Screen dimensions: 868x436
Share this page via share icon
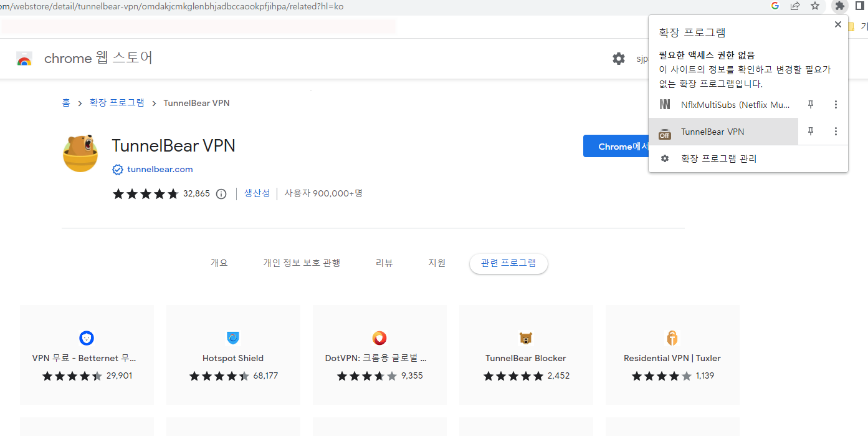[x=795, y=6]
